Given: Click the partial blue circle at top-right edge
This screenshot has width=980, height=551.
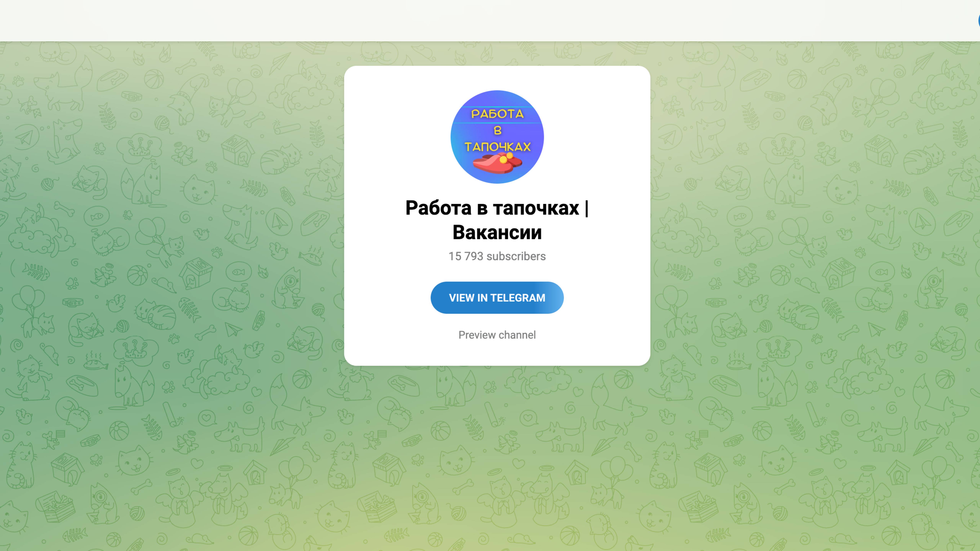Looking at the screenshot, I should point(978,20).
